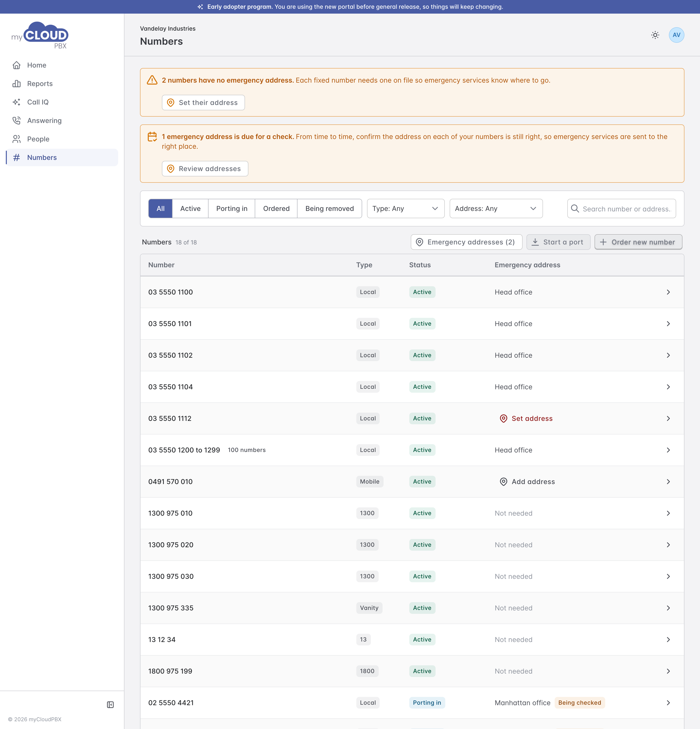Expand row 03 5550 1100 chevron

click(668, 292)
